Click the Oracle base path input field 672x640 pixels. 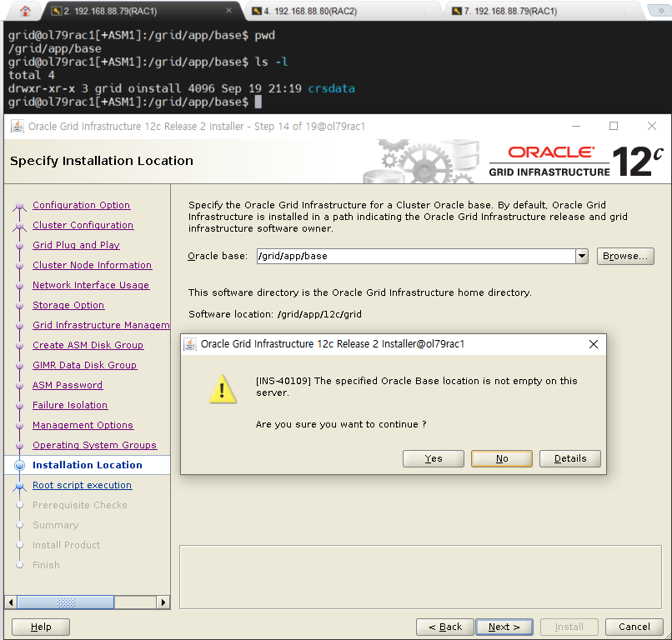[416, 256]
